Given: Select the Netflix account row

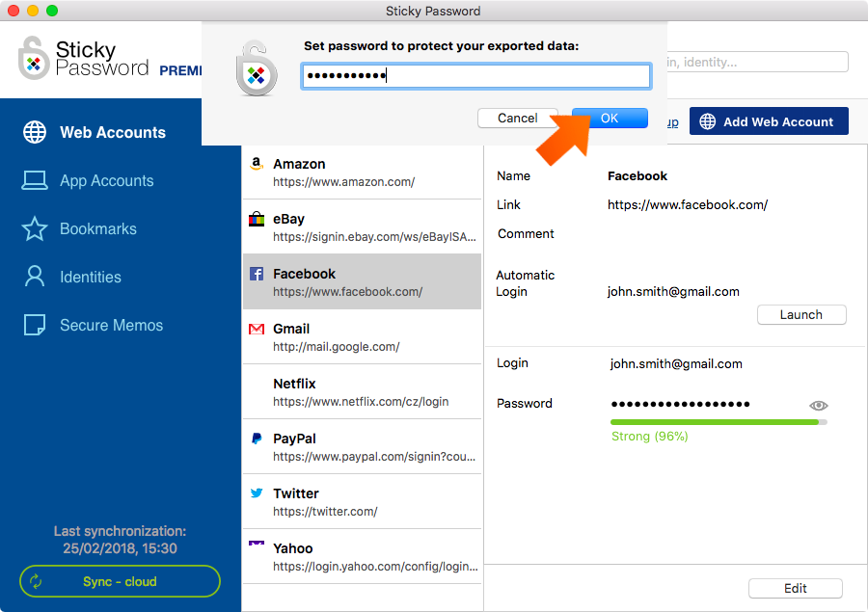Looking at the screenshot, I should click(362, 391).
